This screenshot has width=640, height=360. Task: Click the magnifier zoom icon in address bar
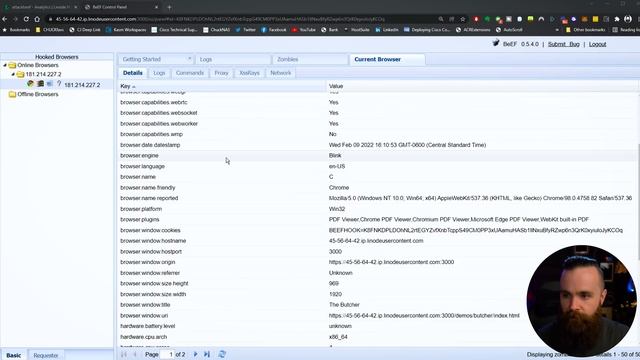441,19
